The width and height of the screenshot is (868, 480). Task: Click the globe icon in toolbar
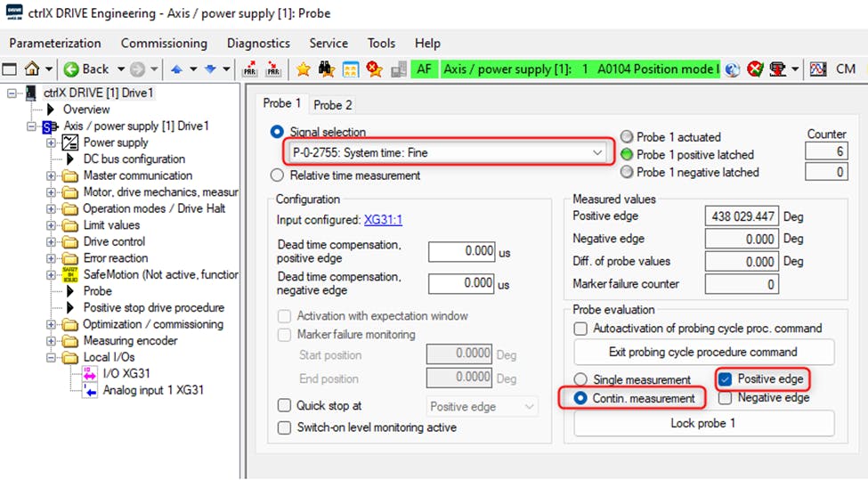(x=733, y=69)
